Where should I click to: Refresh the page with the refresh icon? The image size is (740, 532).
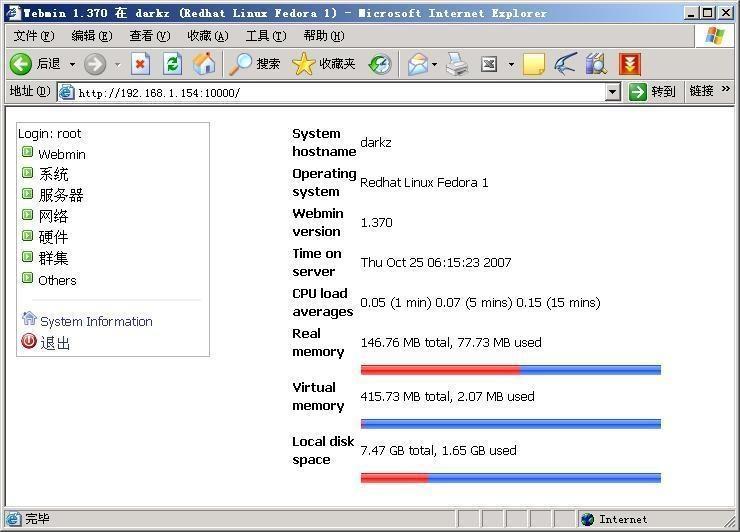pyautogui.click(x=172, y=64)
